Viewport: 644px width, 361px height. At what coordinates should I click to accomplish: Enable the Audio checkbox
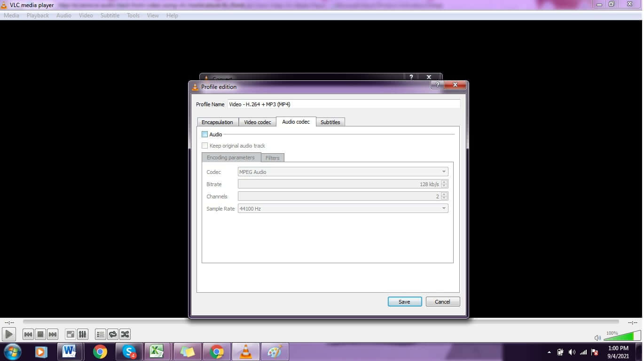[x=204, y=134]
